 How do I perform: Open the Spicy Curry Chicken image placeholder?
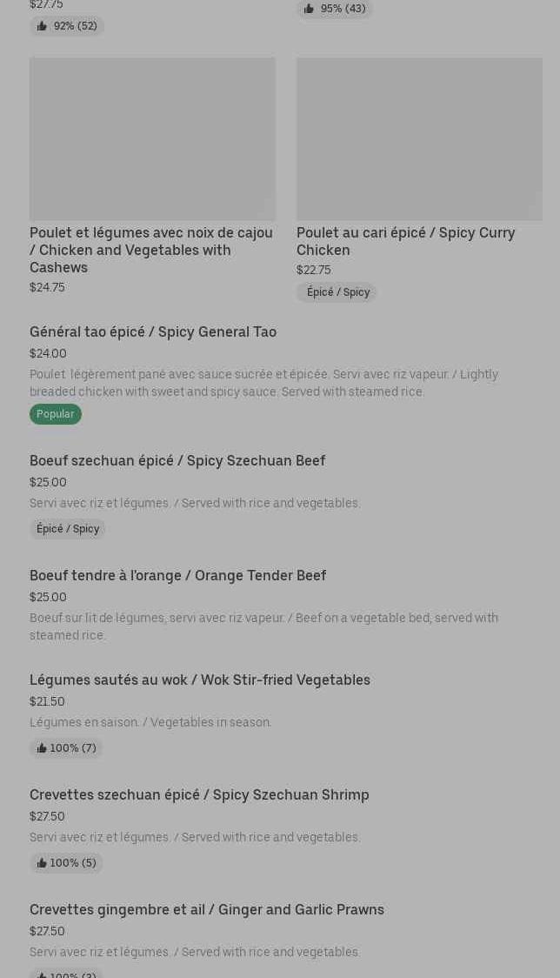419,139
